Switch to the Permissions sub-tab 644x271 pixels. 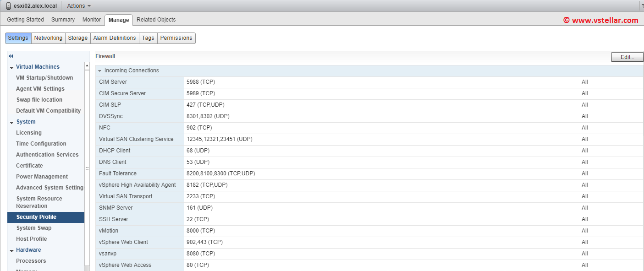[176, 38]
